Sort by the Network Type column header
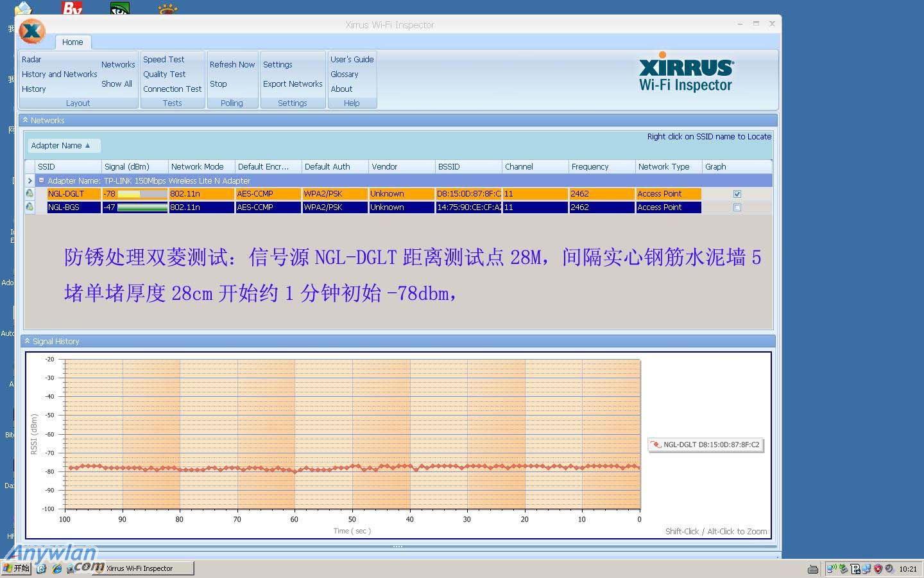The height and width of the screenshot is (578, 924). pyautogui.click(x=669, y=167)
